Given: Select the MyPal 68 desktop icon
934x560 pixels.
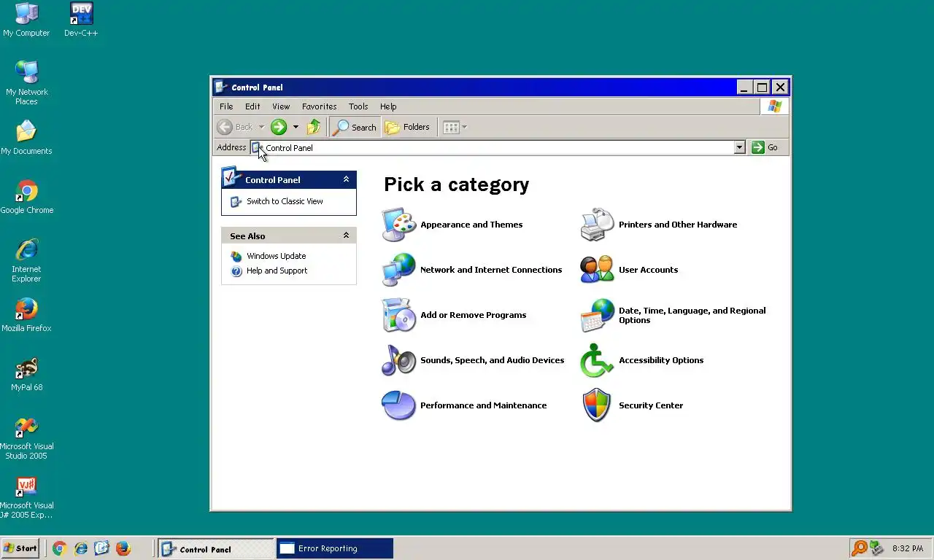Looking at the screenshot, I should (26, 375).
